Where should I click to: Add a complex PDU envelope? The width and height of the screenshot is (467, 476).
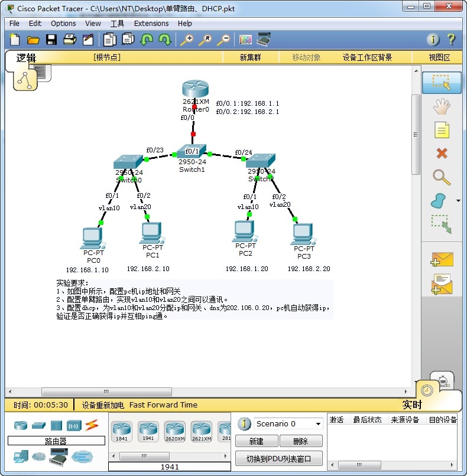pos(442,284)
